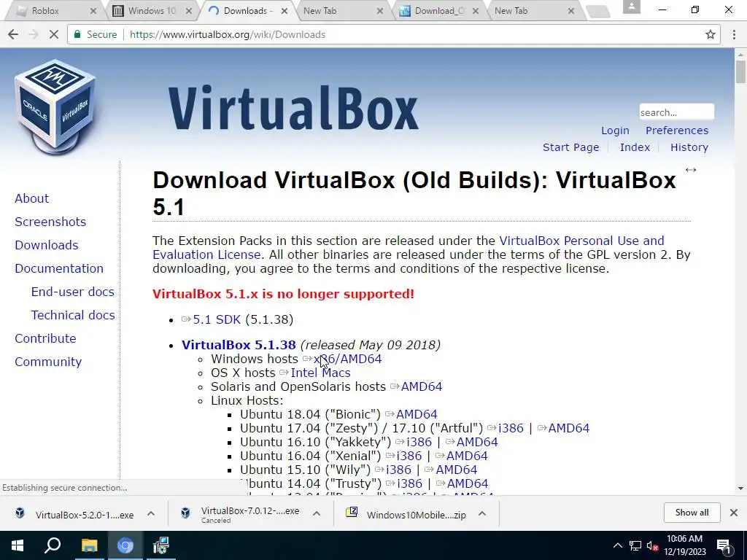Click the site search field
Screen dimensions: 747x560
coord(676,112)
